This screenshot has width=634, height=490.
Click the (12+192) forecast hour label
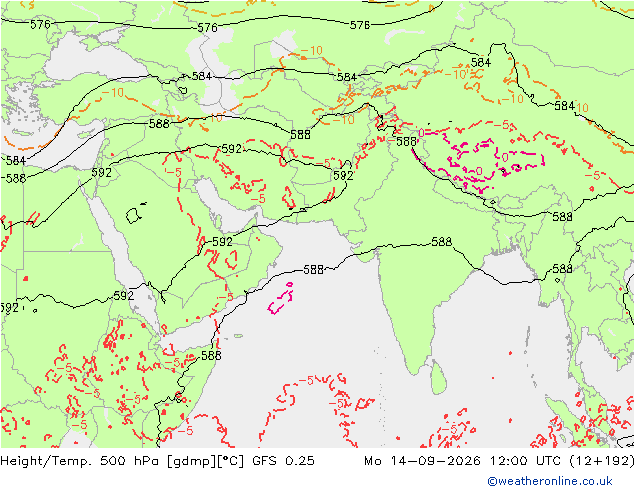[x=602, y=461]
